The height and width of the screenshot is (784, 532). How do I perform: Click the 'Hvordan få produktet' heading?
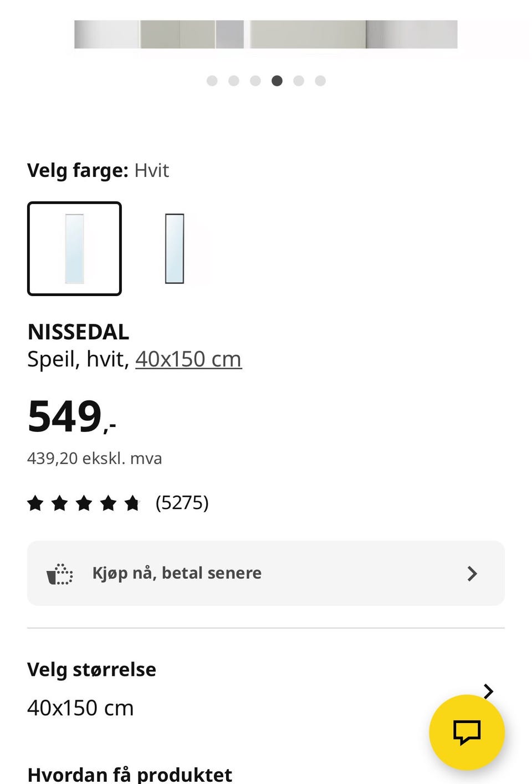(x=130, y=774)
